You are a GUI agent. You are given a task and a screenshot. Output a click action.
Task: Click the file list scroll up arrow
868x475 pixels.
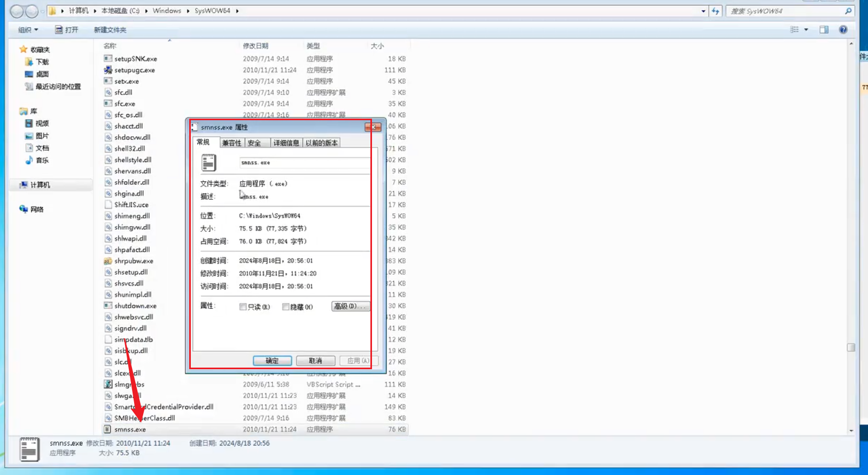[x=851, y=43]
